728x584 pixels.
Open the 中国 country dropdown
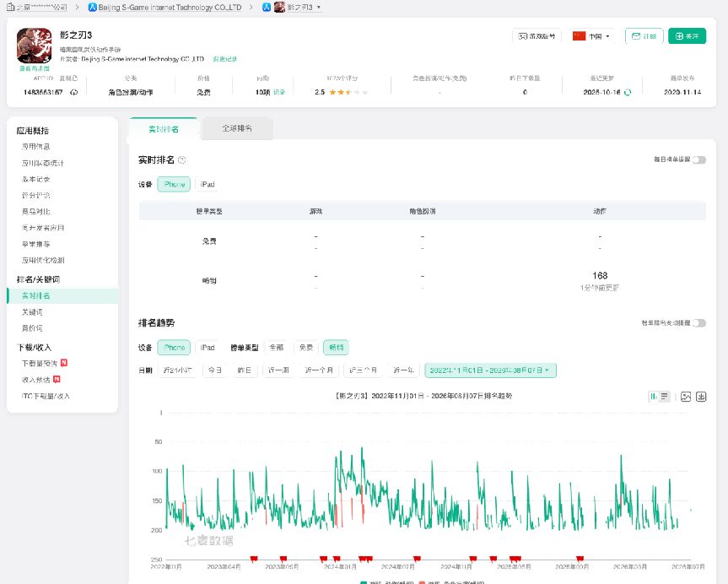[x=593, y=36]
